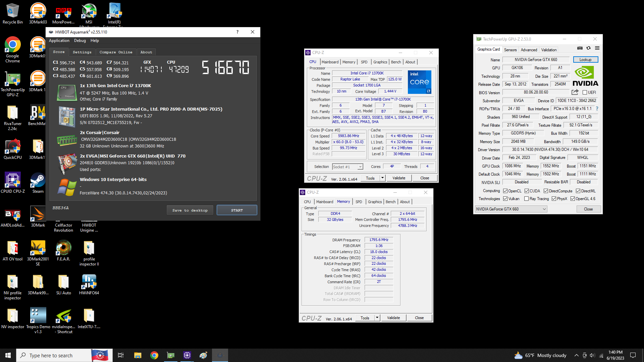644x362 pixels.
Task: Click Validate in CPU-Z Memory window
Action: 393,318
